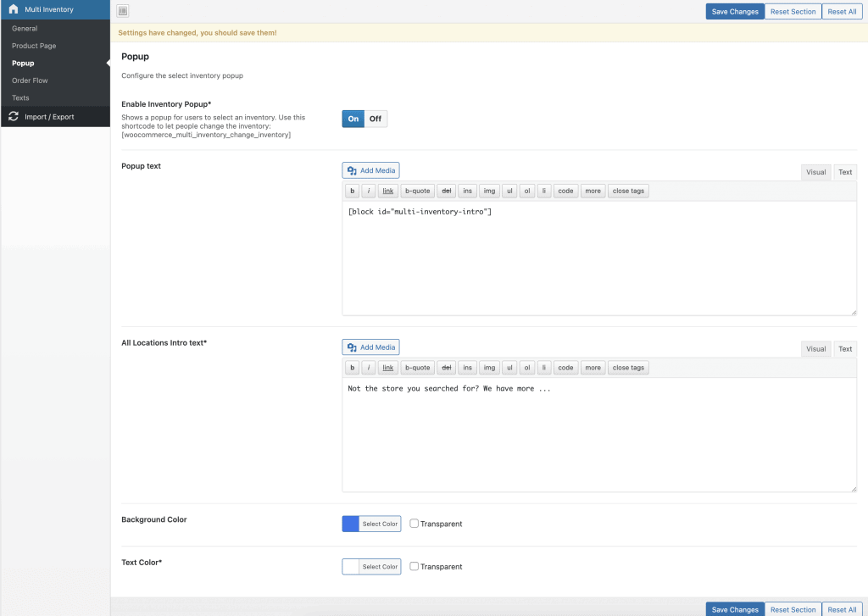Click 'more' in All Locations Intro toolbar
Image resolution: width=868 pixels, height=616 pixels.
coord(593,368)
